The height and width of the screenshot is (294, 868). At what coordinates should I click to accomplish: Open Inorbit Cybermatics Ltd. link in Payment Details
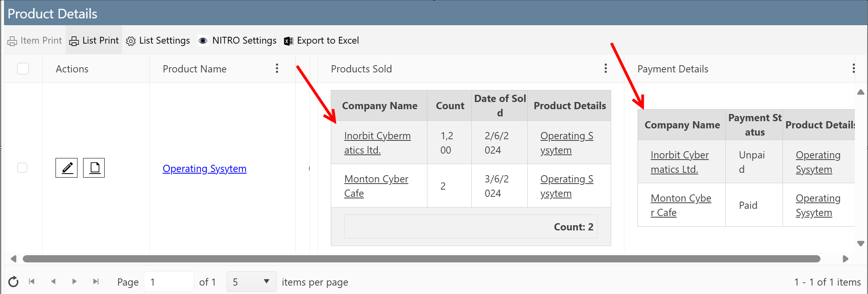tap(679, 162)
